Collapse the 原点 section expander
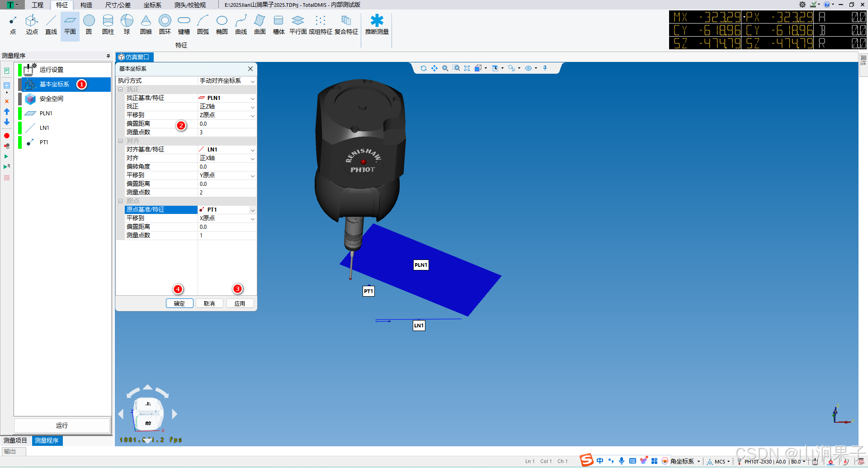The image size is (868, 468). (x=121, y=201)
